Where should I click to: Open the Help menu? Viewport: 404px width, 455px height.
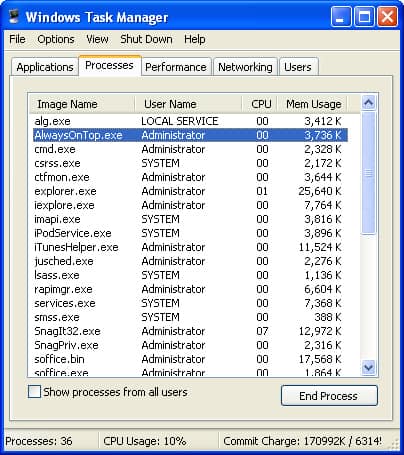pos(195,39)
